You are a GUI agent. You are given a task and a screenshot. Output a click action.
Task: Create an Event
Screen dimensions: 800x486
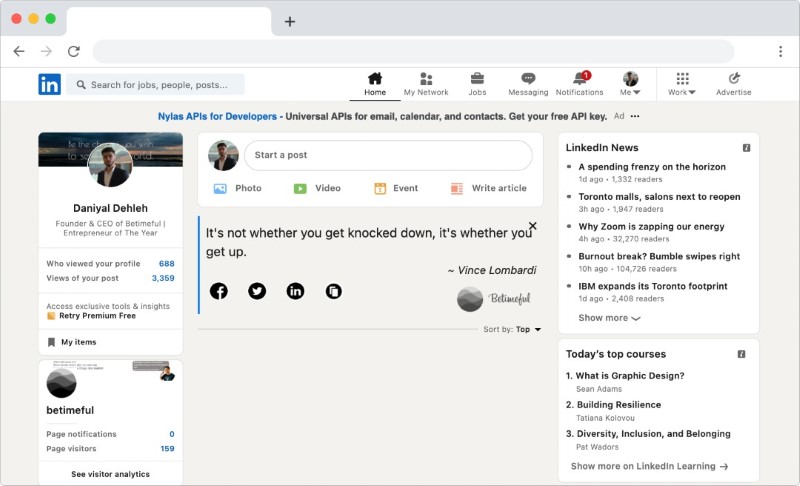[396, 188]
